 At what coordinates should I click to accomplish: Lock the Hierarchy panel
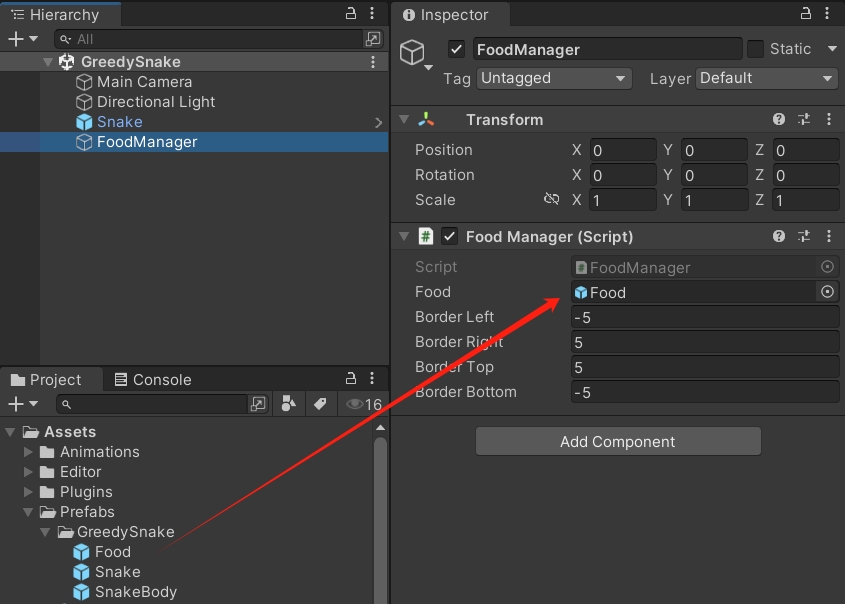(351, 13)
